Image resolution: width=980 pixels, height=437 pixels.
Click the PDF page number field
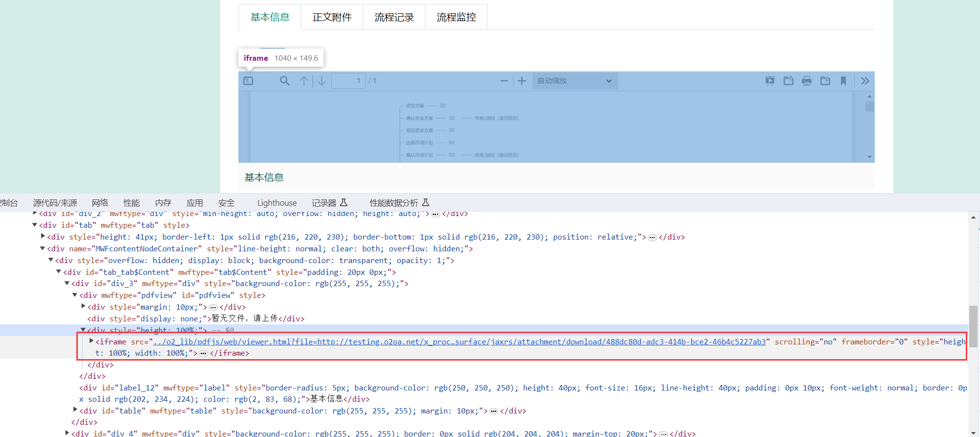tap(348, 81)
